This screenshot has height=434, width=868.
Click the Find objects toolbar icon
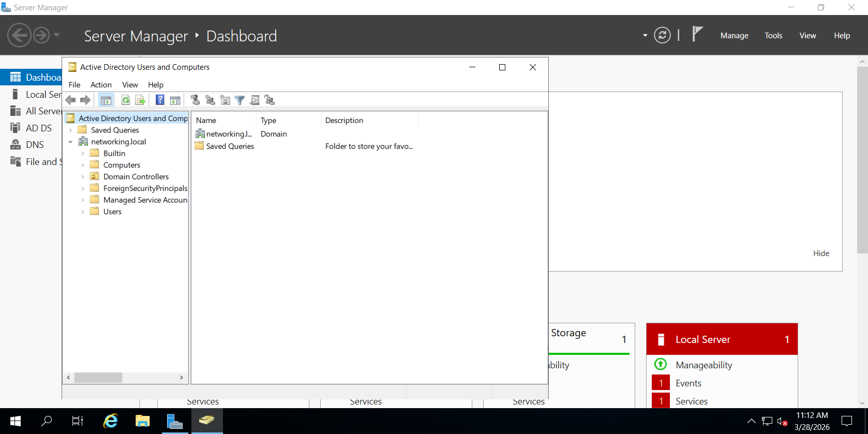pyautogui.click(x=255, y=100)
